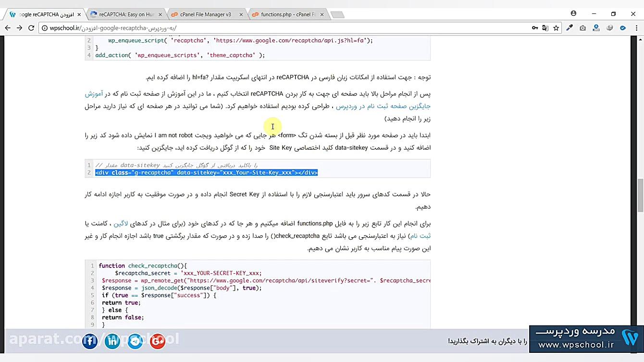644x362 pixels.
Task: Click the add_action wp_enqueue_scripts code line
Action: [180, 55]
